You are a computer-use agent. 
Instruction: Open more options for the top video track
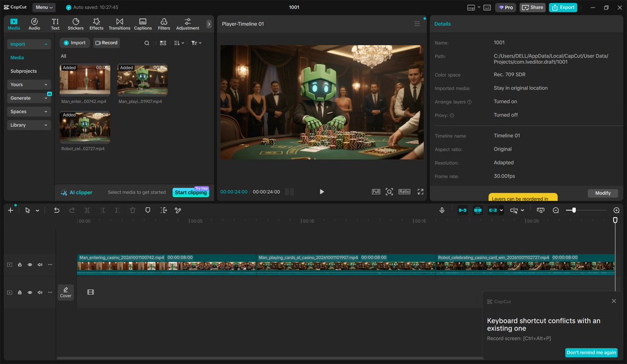pos(50,265)
